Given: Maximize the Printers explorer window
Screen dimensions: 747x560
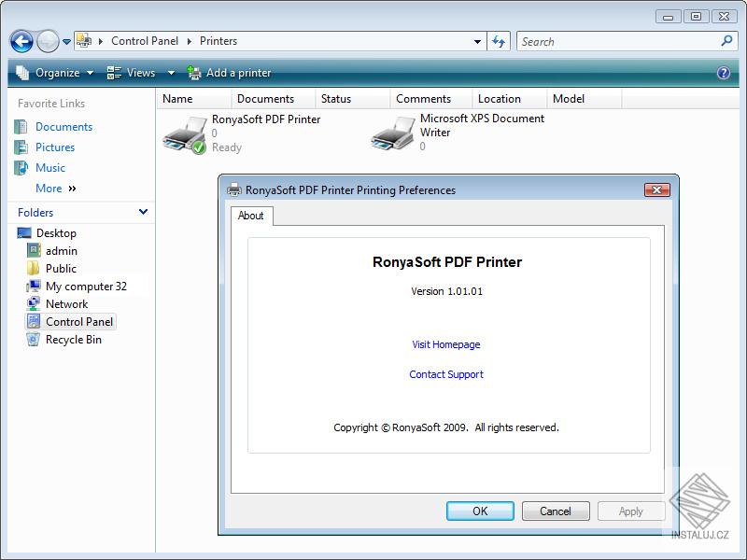Looking at the screenshot, I should (696, 16).
